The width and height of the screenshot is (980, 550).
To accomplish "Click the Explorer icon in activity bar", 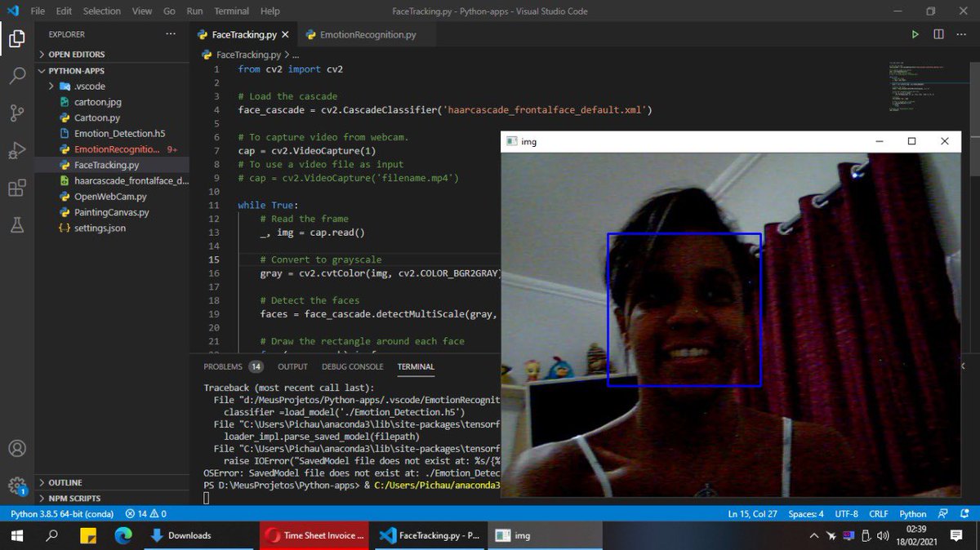I will pos(17,38).
